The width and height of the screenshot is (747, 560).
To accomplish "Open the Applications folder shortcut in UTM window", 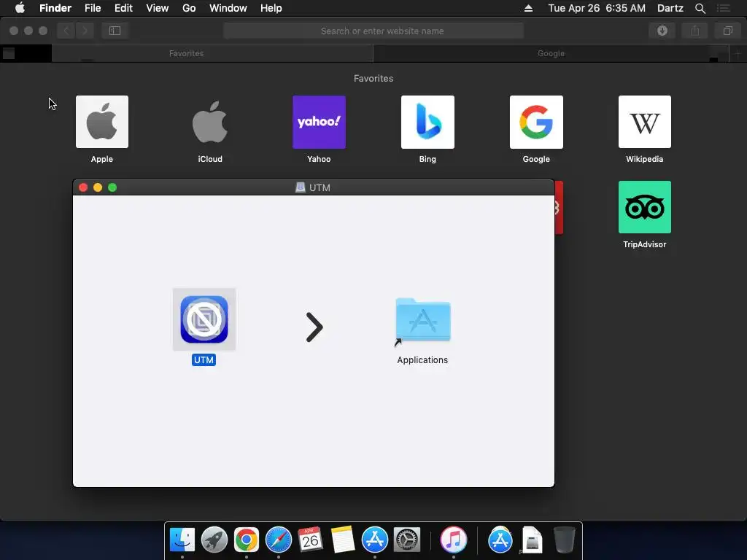I will click(x=423, y=322).
